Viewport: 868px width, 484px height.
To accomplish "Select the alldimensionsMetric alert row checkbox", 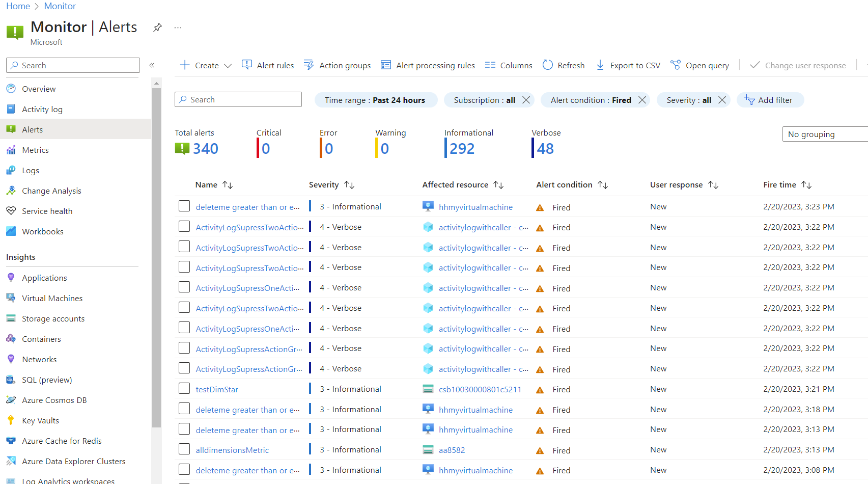I will [x=184, y=449].
